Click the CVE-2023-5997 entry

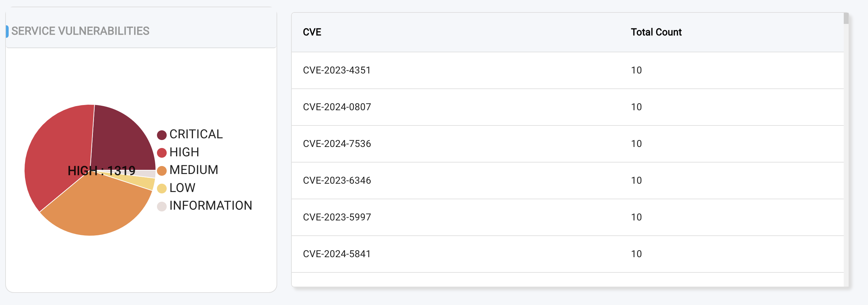pyautogui.click(x=337, y=217)
